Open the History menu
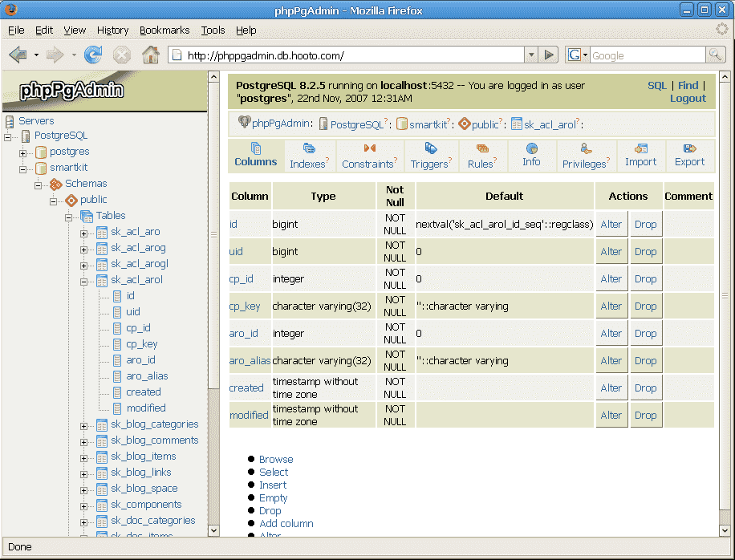The image size is (735, 560). [x=113, y=30]
